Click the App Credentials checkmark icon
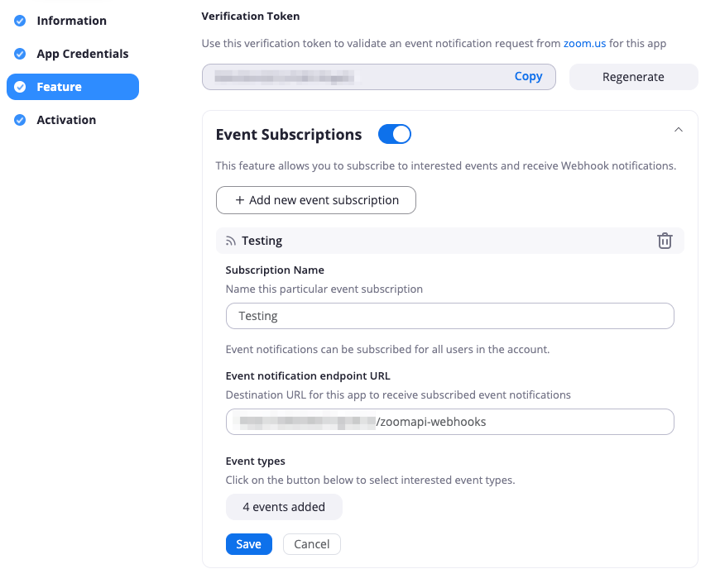720x588 pixels. pyautogui.click(x=20, y=54)
